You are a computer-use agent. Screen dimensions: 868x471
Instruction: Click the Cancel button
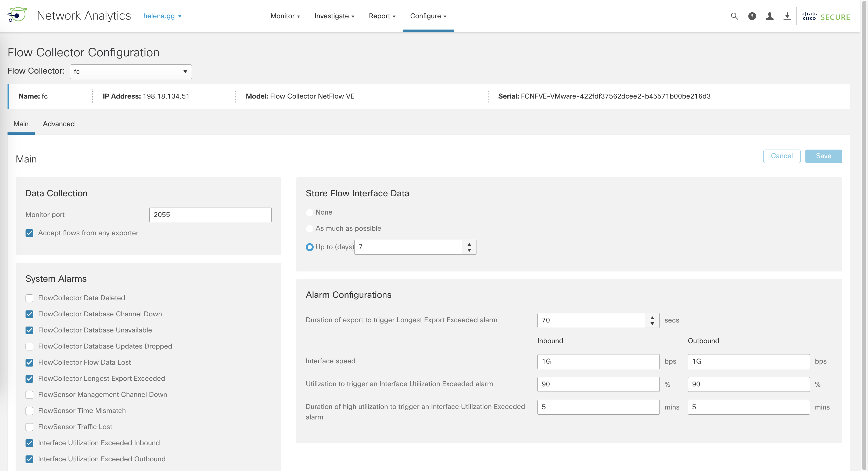coord(781,156)
